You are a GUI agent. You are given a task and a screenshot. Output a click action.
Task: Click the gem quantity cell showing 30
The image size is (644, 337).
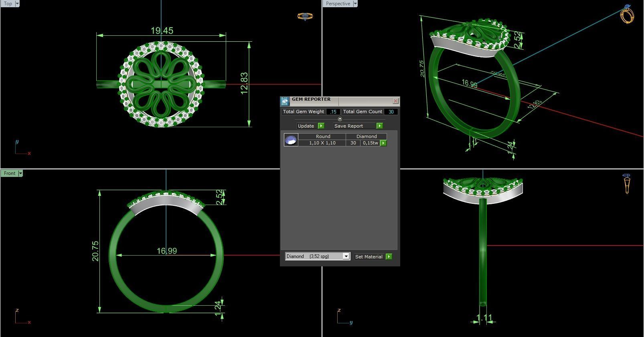353,143
